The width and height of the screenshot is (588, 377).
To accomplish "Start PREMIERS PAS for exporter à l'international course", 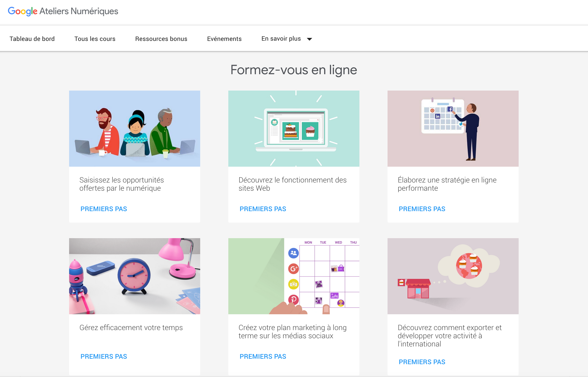I will click(x=422, y=362).
